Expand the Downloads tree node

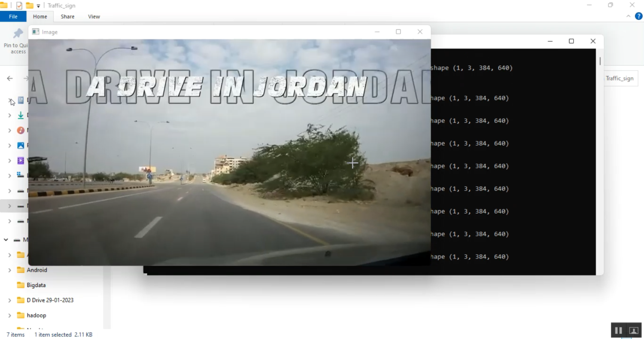click(9, 115)
